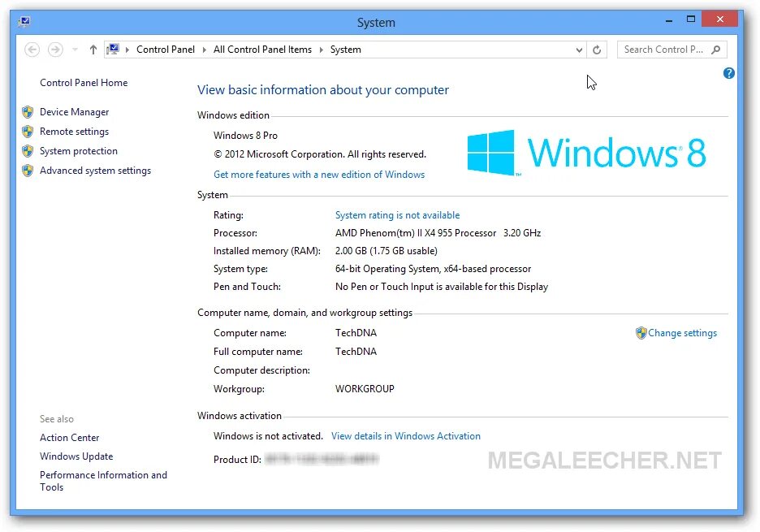Select the 2012 Microsoft Corporation copyright text
This screenshot has width=760, height=532.
[320, 154]
